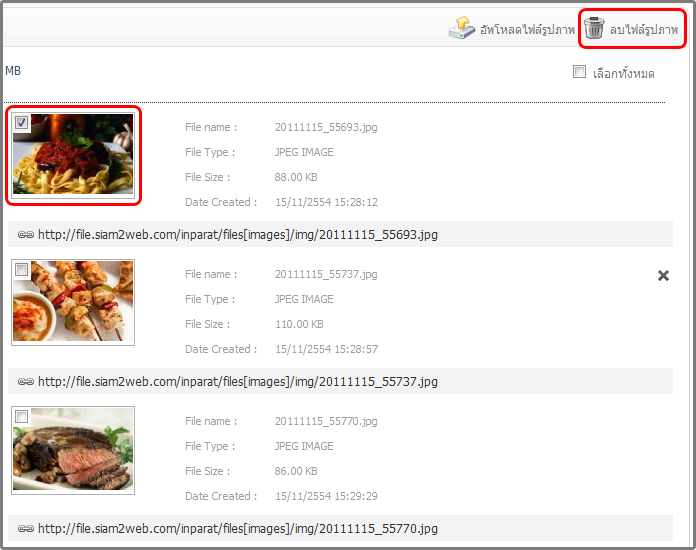
Task: Click date created 15/11/2554 15:28:12
Action: 327,202
